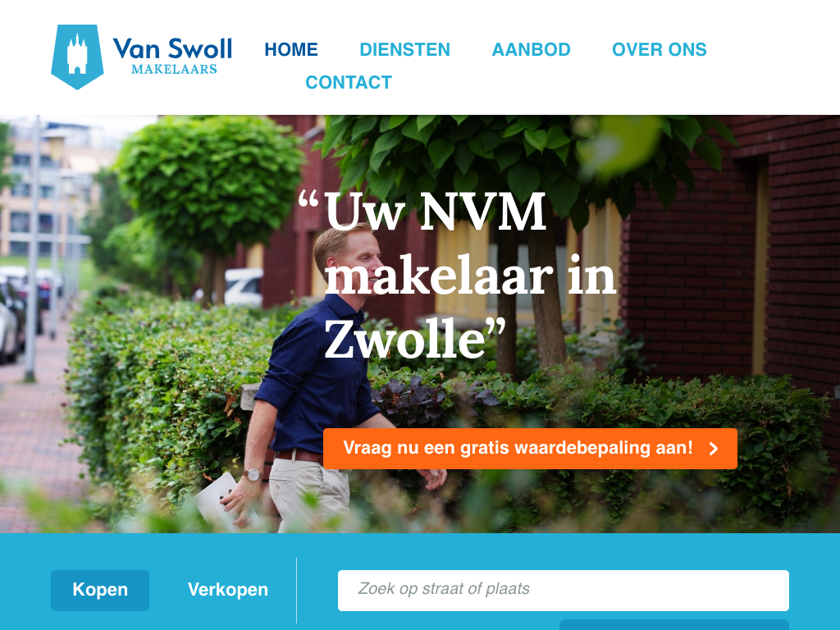Open the Van Swoll logo wordmark

172,48
